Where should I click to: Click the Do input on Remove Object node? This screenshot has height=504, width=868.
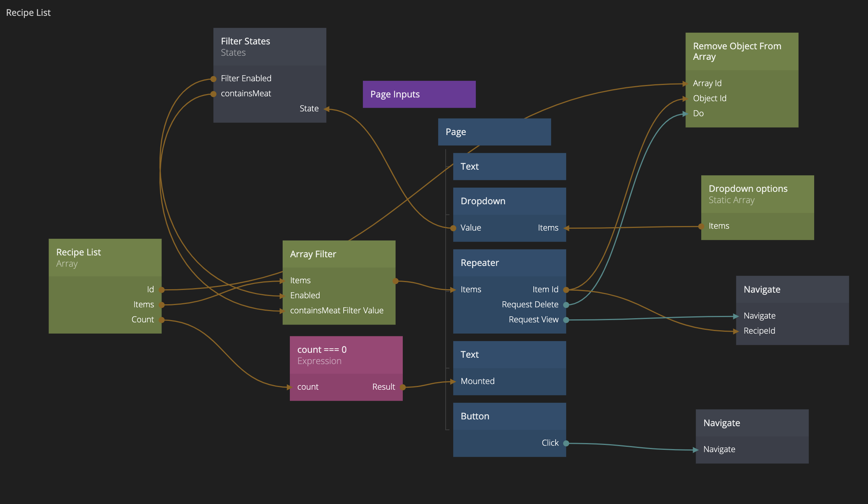tap(686, 114)
